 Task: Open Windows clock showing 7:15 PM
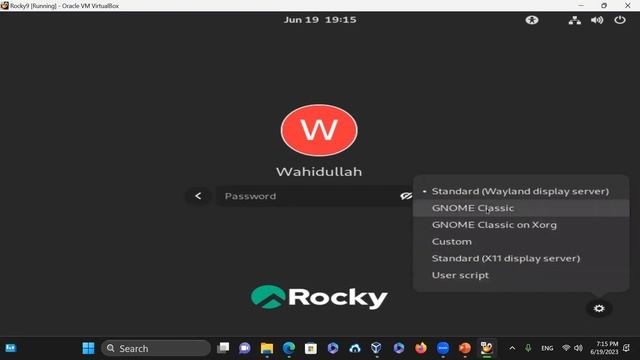point(604,348)
